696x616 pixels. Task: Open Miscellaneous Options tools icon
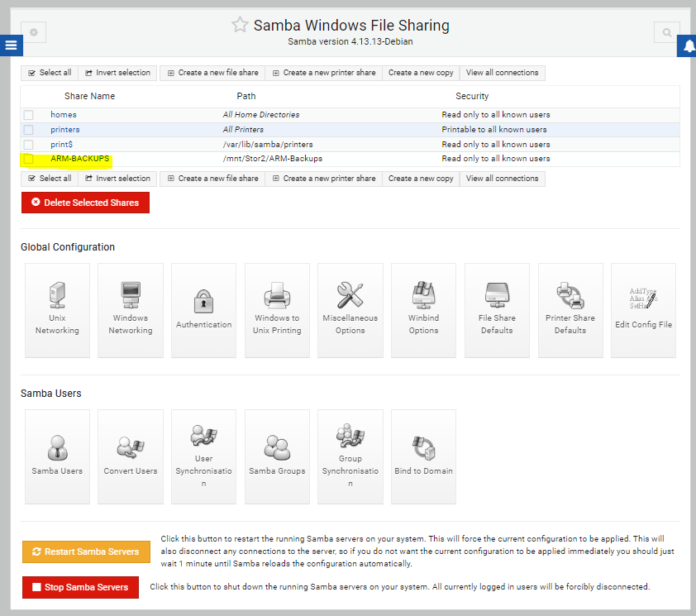click(350, 310)
